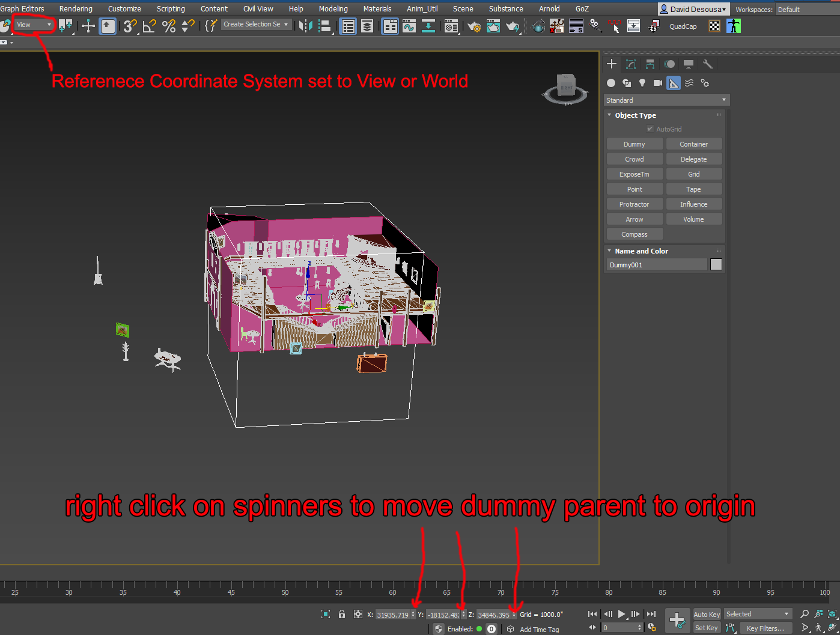Turn on Auto Key mode

point(707,614)
